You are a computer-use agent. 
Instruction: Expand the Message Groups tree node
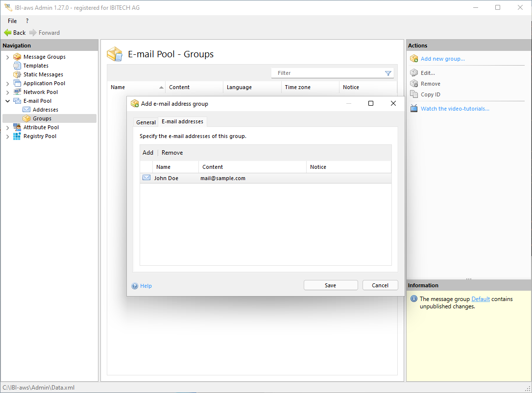click(7, 57)
